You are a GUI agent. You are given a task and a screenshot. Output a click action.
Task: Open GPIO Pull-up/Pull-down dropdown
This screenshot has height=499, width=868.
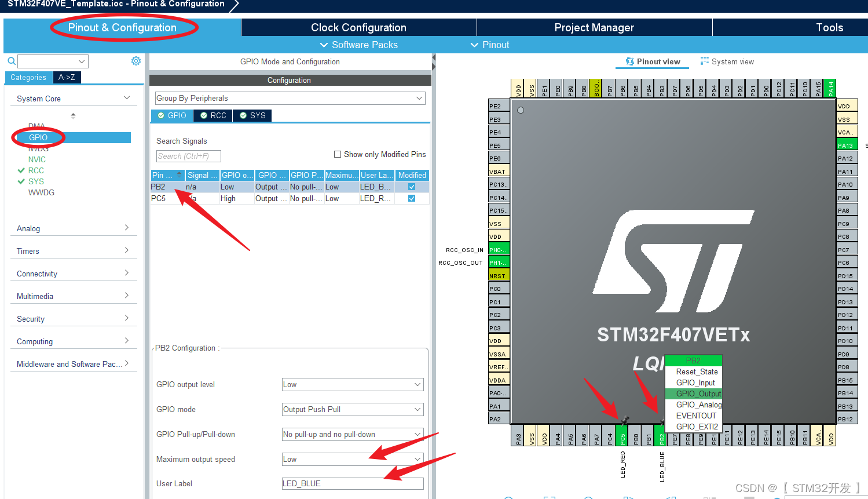tap(353, 434)
